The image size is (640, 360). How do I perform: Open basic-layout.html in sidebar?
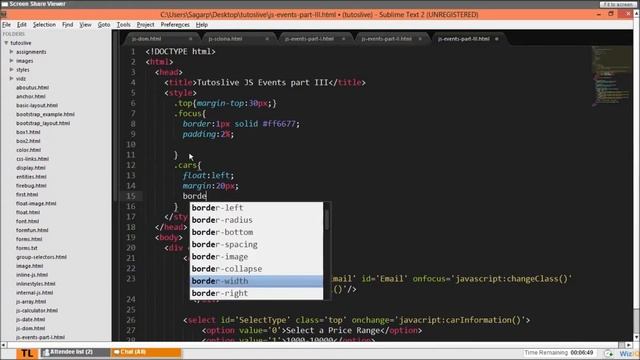tap(37, 105)
